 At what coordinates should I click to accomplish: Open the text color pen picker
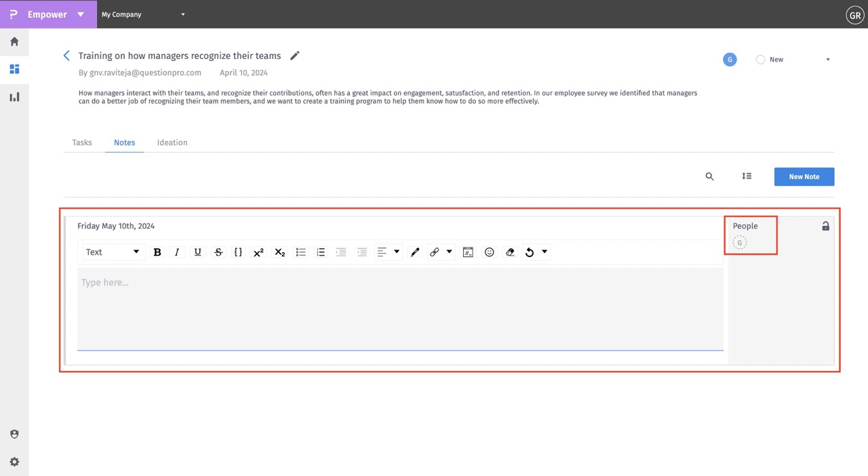(415, 252)
